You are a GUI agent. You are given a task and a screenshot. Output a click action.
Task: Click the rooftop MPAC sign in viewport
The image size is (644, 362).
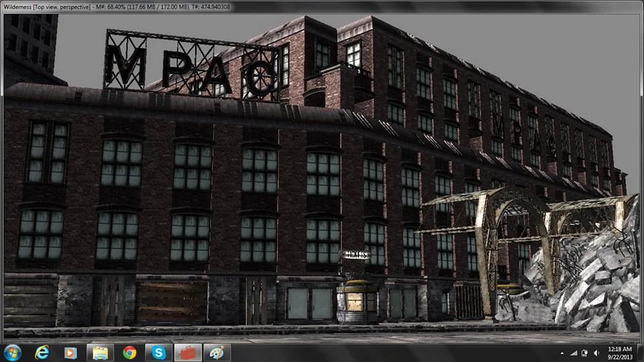click(x=191, y=66)
